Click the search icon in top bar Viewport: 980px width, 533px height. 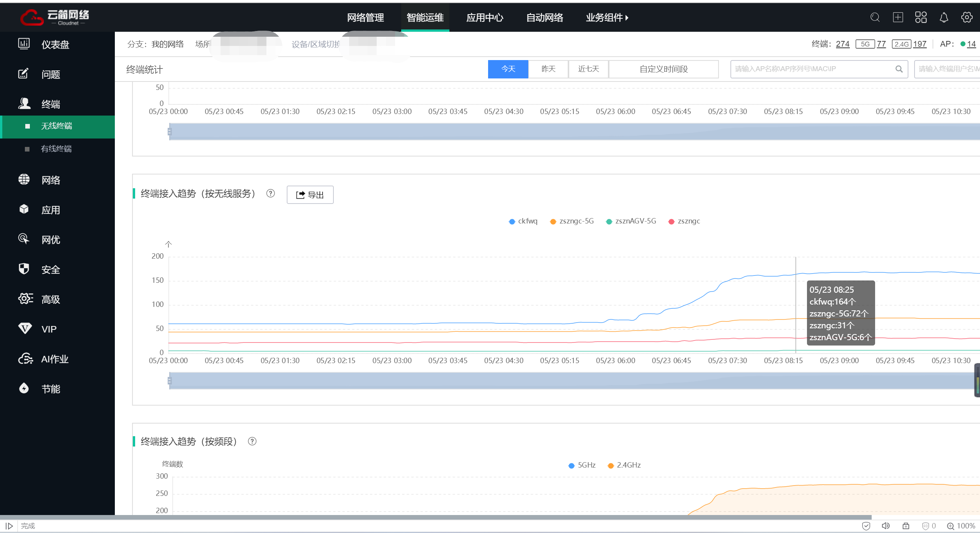875,18
